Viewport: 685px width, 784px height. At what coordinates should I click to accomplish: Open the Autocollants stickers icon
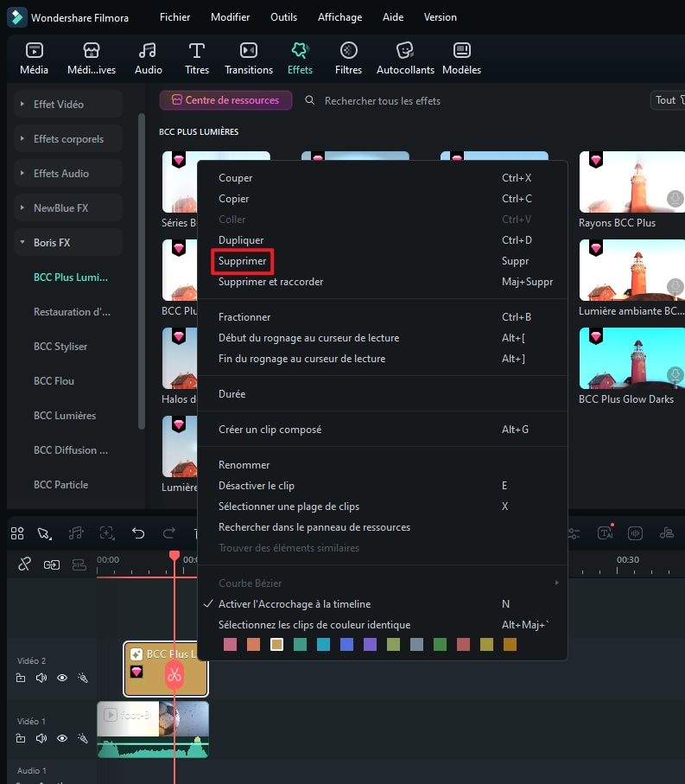coord(405,50)
